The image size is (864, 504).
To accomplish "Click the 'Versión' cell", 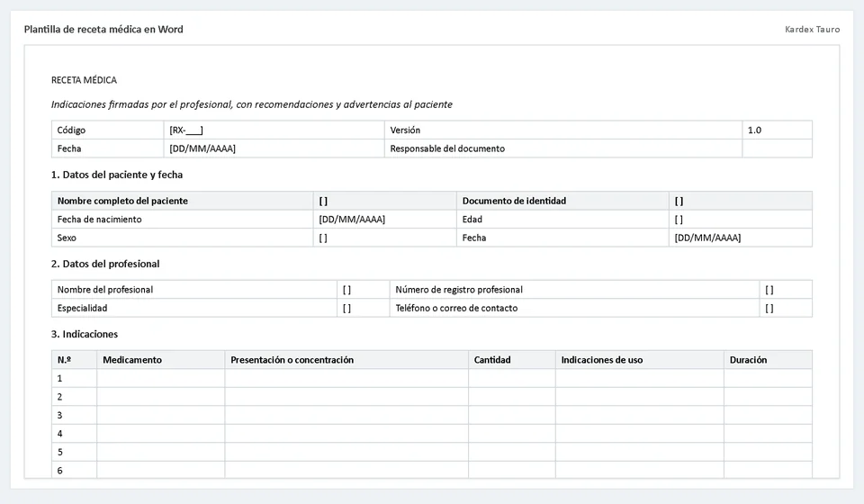I will (563, 130).
